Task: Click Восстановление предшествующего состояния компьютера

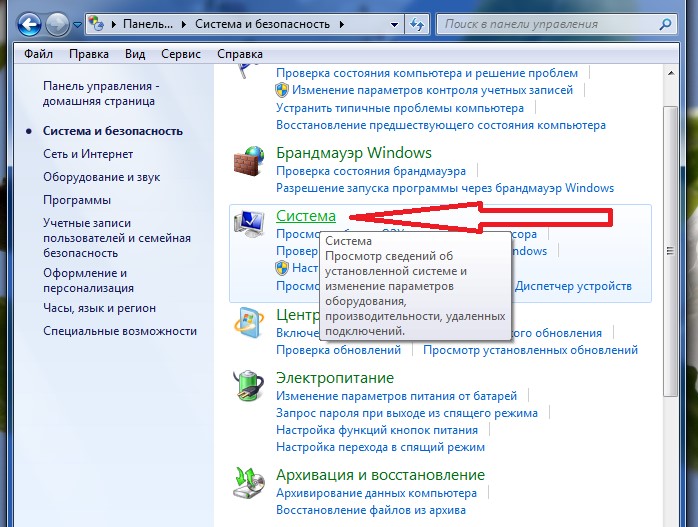Action: tap(441, 125)
